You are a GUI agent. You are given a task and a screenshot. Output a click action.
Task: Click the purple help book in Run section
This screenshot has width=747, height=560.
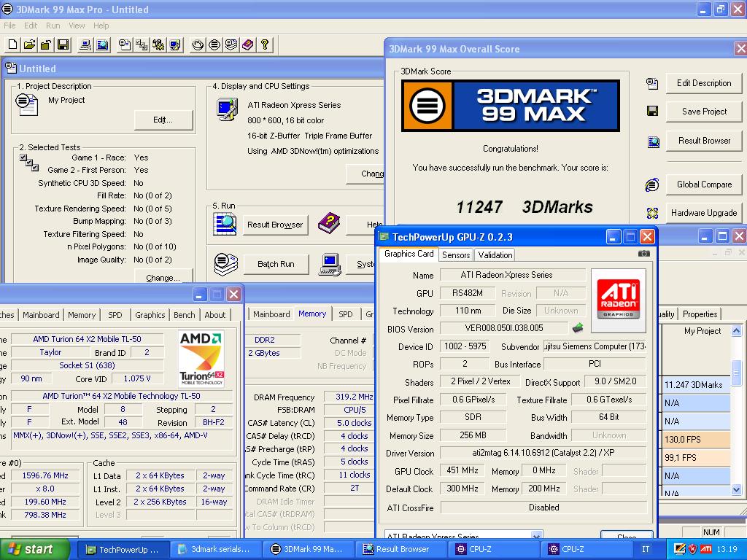[329, 223]
